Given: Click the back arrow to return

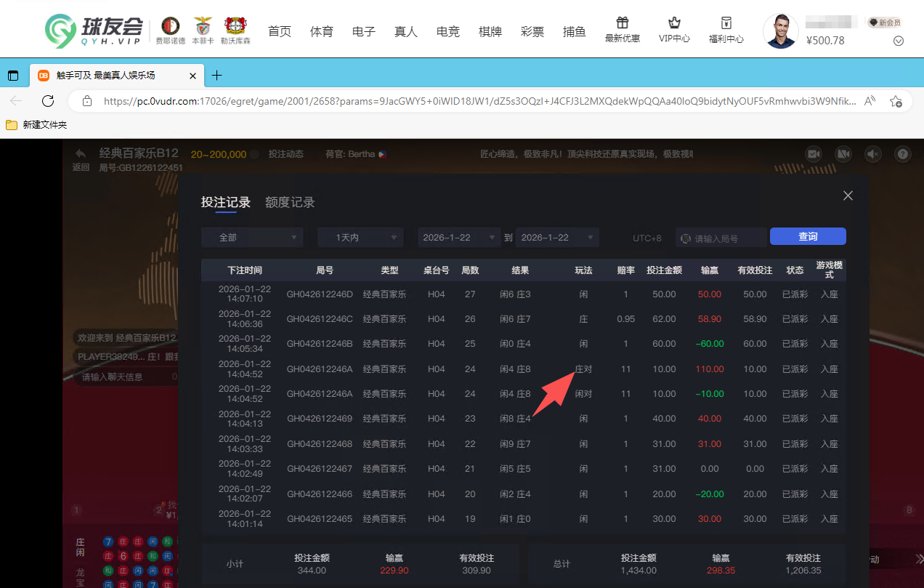Looking at the screenshot, I should pos(80,153).
